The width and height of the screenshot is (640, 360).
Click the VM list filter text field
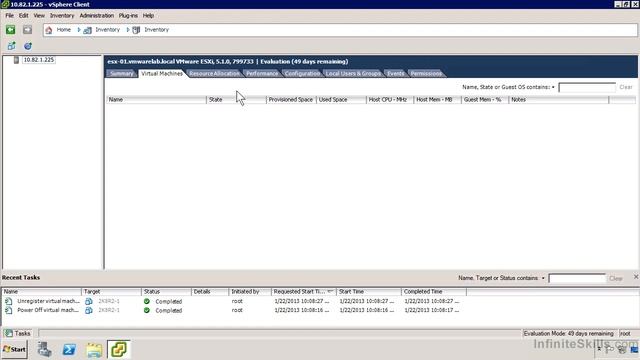(587, 87)
